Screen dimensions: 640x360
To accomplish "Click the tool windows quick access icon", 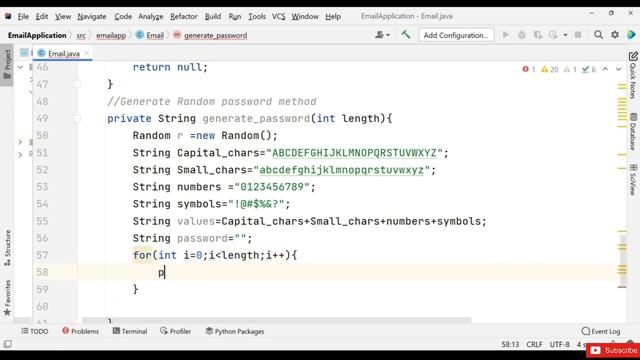I will click(x=7, y=344).
